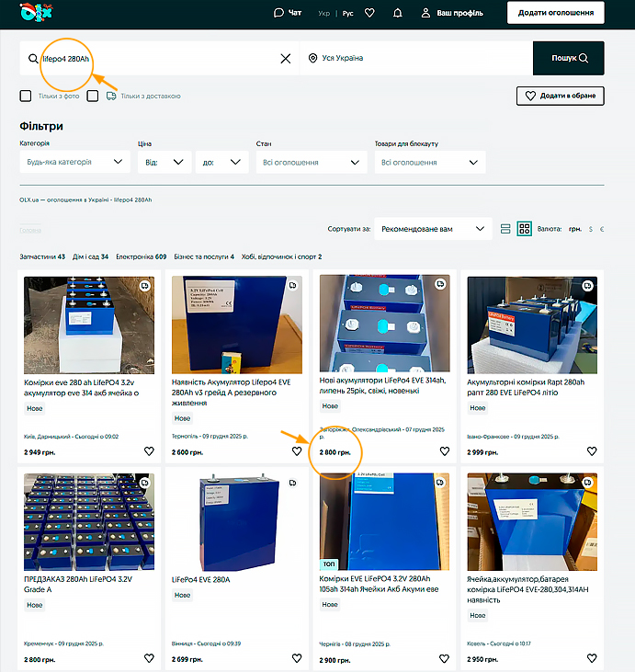Open favorites heart icon in header
Image resolution: width=635 pixels, height=672 pixels.
(369, 13)
